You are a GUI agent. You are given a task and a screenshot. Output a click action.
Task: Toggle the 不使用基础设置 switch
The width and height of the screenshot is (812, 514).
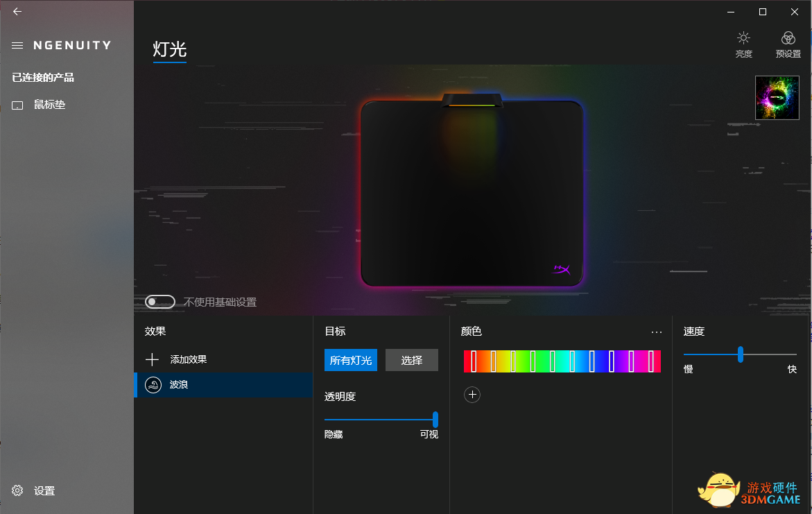coord(160,302)
